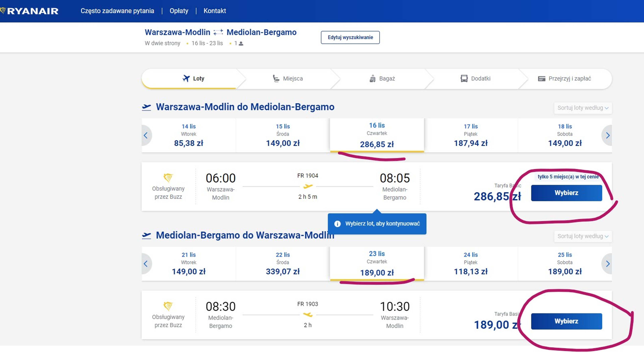Viewport: 644px width, 353px height.
Task: Open outbound 'Sortuj loty według' dropdown
Action: pyautogui.click(x=582, y=108)
